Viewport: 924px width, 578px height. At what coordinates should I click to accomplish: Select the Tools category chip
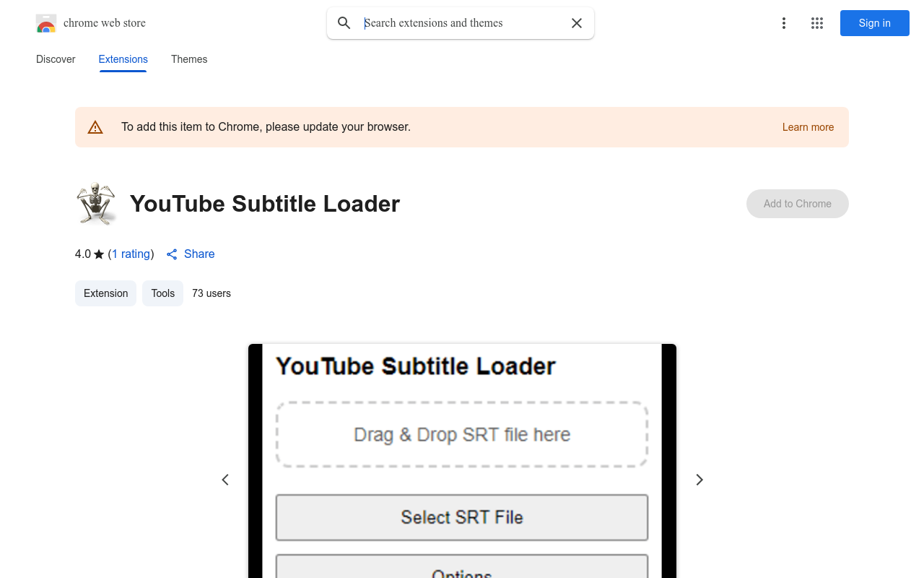click(x=162, y=293)
